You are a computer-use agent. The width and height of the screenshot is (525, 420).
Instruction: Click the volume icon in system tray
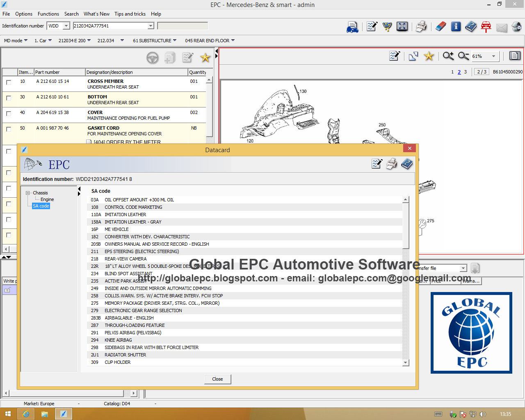tap(483, 414)
